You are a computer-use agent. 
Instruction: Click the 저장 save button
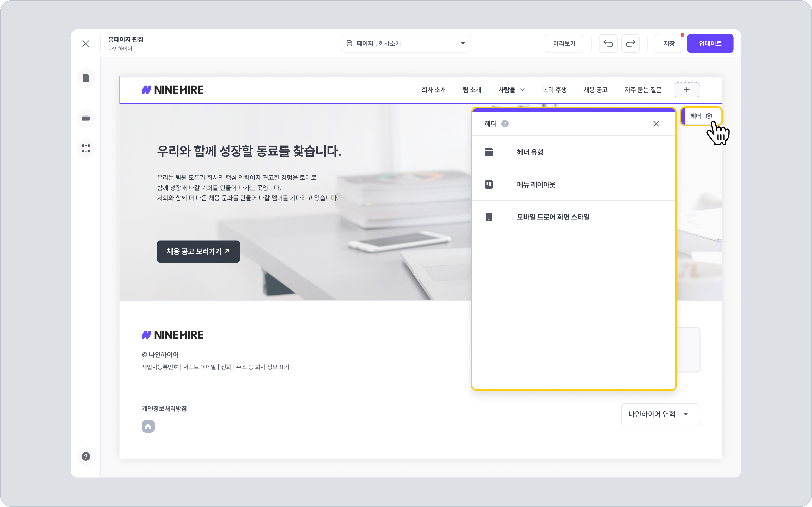point(669,44)
